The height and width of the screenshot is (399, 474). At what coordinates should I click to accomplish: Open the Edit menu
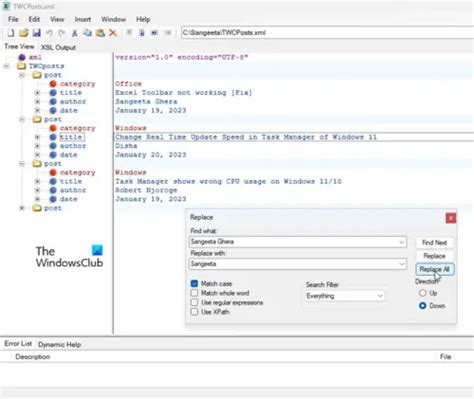point(34,19)
